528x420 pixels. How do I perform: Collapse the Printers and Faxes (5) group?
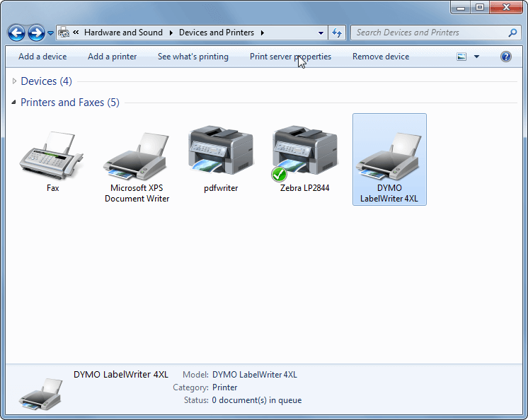click(14, 103)
